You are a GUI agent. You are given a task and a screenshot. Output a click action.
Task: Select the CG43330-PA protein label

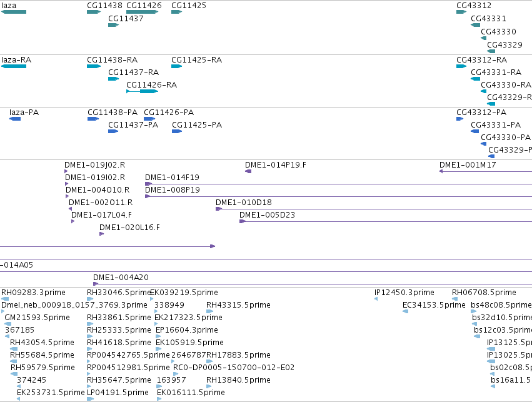(x=506, y=138)
